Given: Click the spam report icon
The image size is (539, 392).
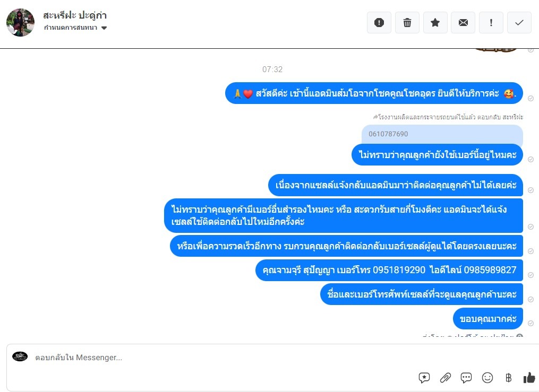Looking at the screenshot, I should click(x=379, y=23).
